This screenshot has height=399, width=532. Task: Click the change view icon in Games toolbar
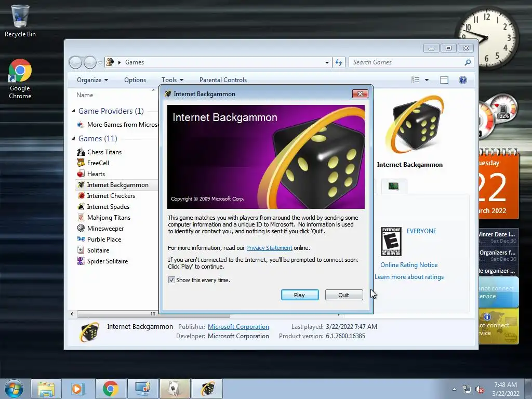[x=415, y=79]
